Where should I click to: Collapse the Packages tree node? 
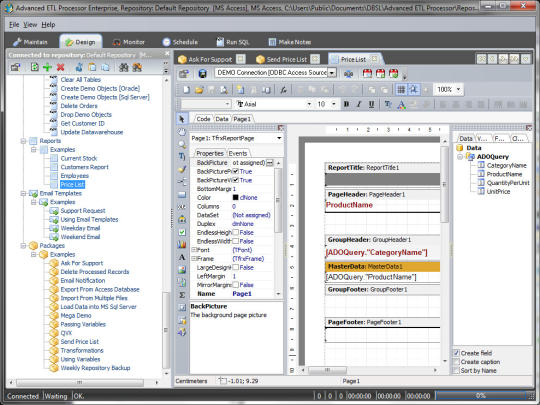(x=23, y=246)
